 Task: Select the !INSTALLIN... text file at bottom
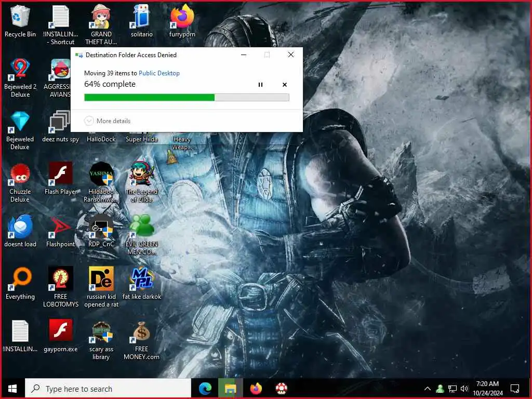click(20, 336)
